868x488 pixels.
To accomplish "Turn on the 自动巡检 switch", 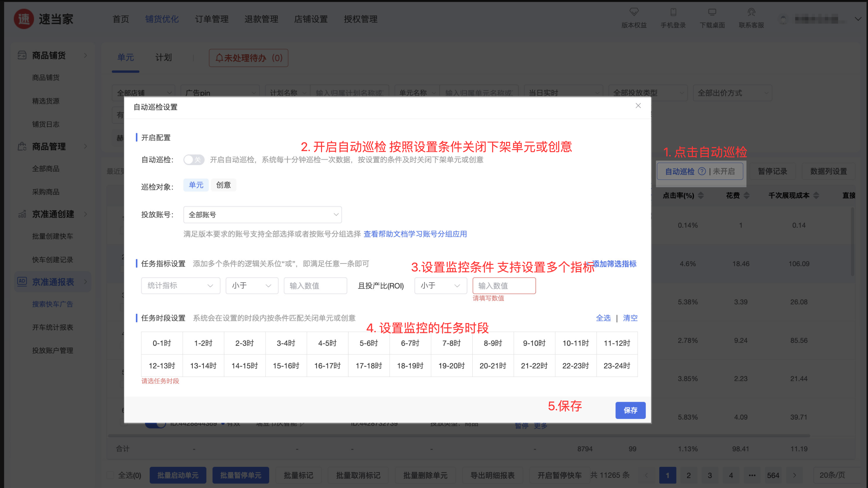I will 194,159.
